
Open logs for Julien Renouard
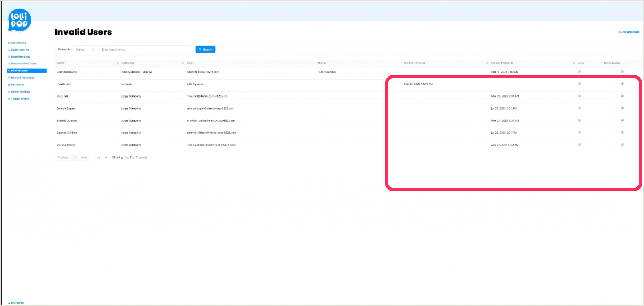click(580, 72)
